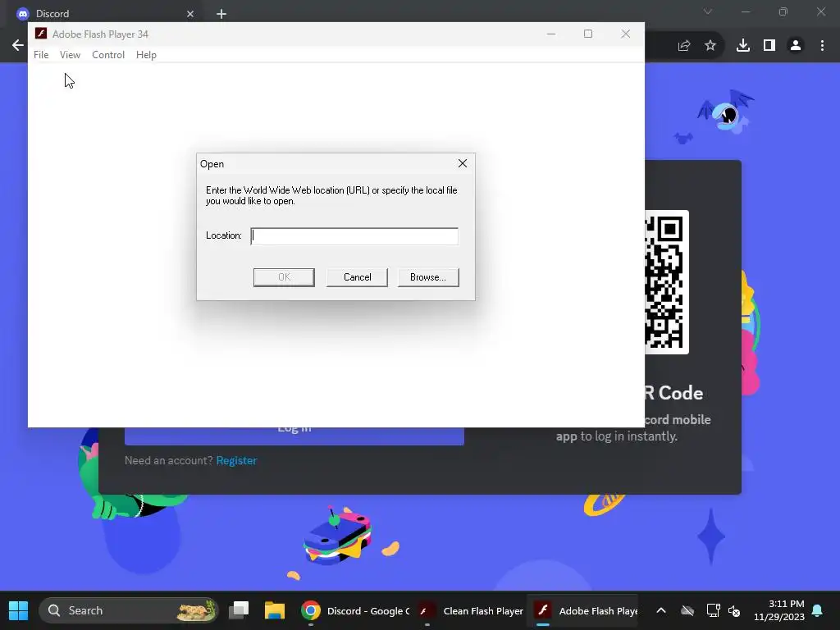Switch to Discord - Google Chrome taskbar item
The width and height of the screenshot is (840, 630).
coord(354,610)
